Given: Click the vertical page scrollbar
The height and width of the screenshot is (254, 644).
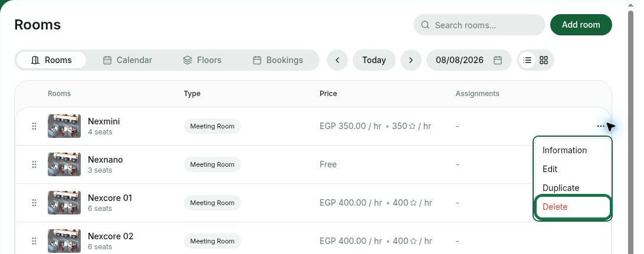Looking at the screenshot, I should pyautogui.click(x=631, y=131).
